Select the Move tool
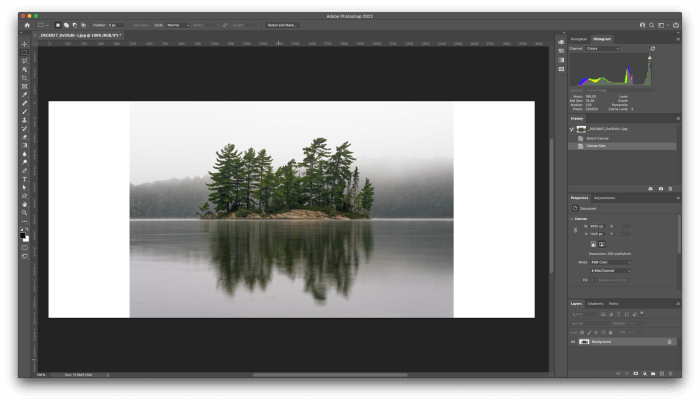700x402 pixels. point(25,44)
